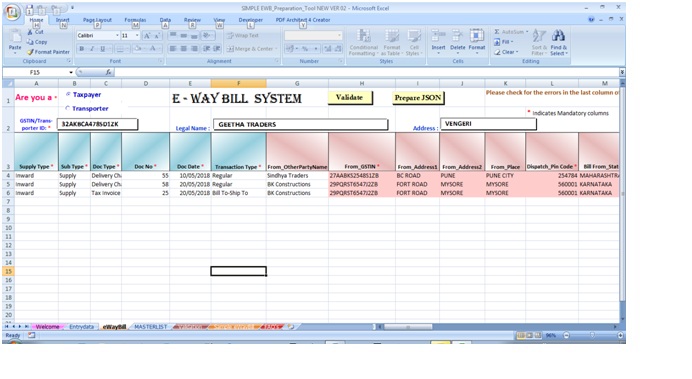The height and width of the screenshot is (379, 692).
Task: Click the Office button logo
Action: coord(12,12)
